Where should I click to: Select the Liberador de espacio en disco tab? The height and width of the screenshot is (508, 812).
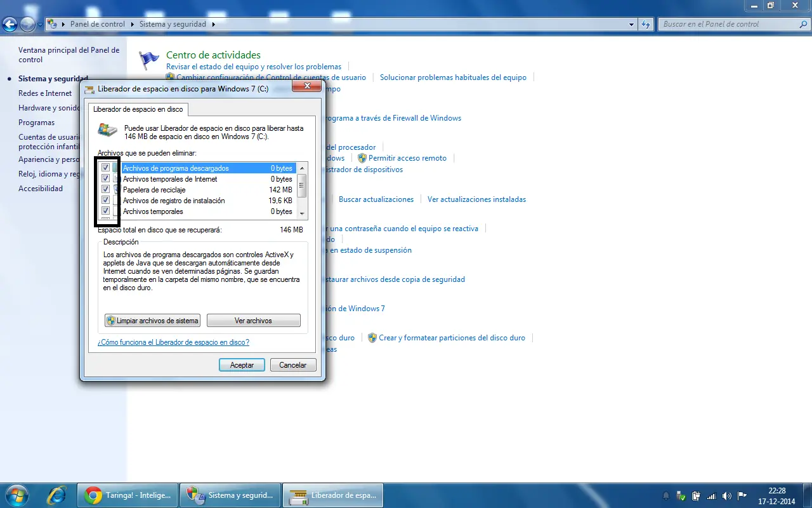tap(138, 109)
